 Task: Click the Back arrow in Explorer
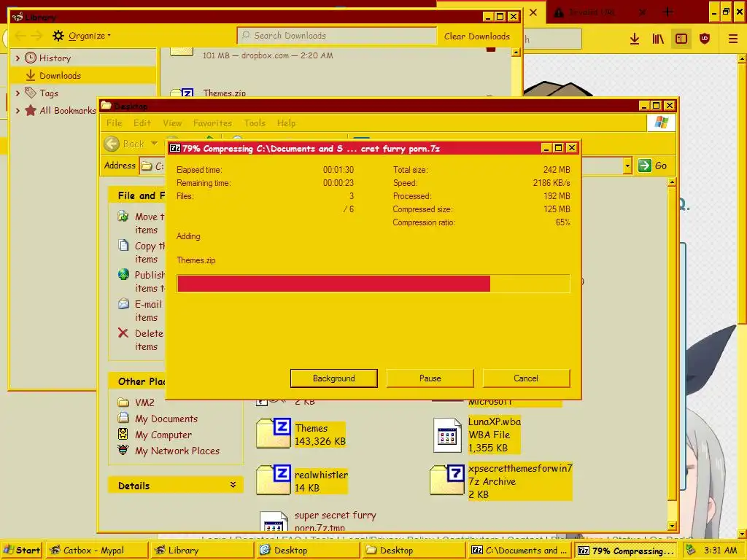pos(112,144)
